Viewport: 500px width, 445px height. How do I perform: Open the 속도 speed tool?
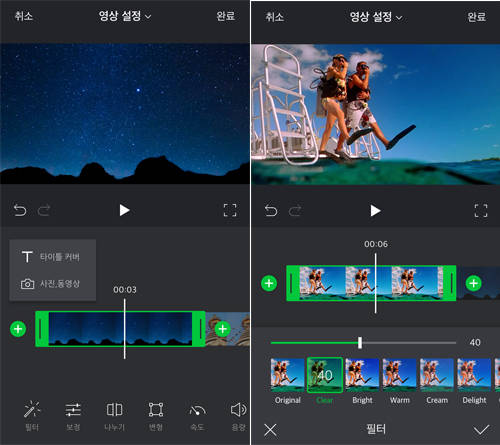[x=197, y=415]
